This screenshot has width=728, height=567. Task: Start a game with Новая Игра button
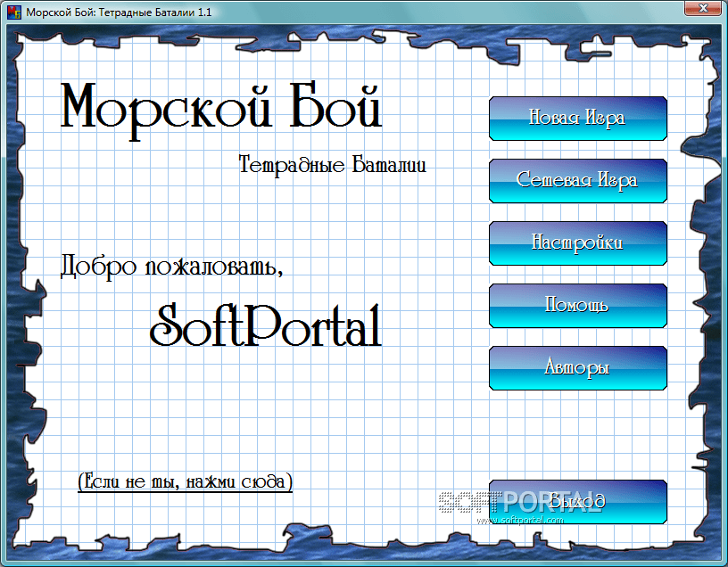578,119
